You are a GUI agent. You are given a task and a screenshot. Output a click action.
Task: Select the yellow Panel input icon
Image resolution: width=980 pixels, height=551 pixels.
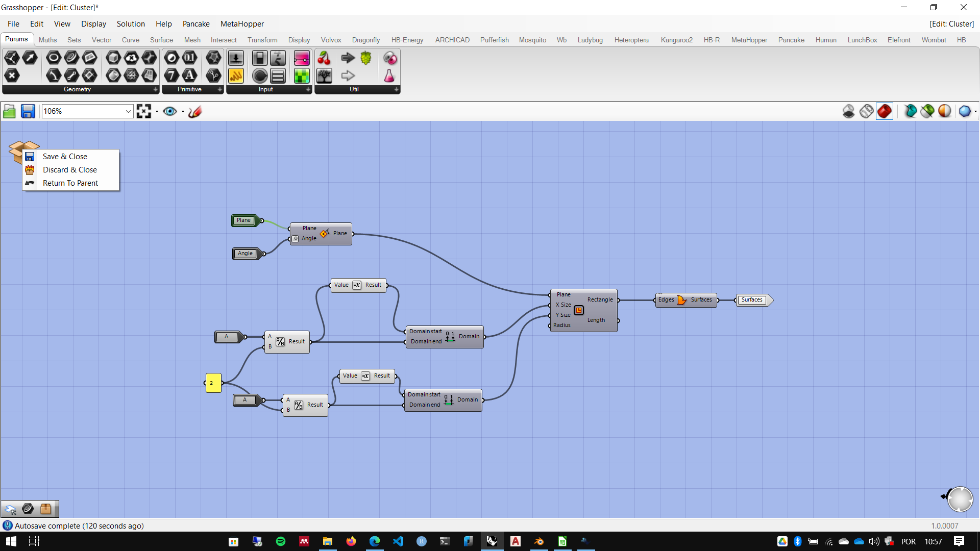pos(236,76)
